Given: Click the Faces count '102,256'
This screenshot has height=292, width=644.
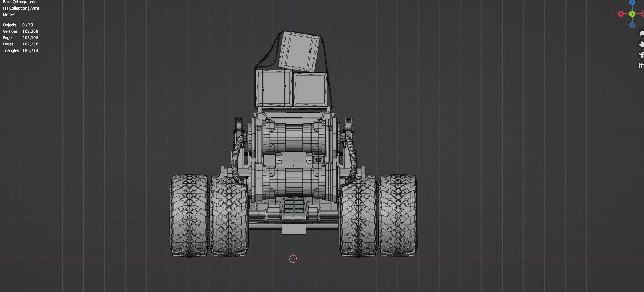Looking at the screenshot, I should (x=30, y=44).
